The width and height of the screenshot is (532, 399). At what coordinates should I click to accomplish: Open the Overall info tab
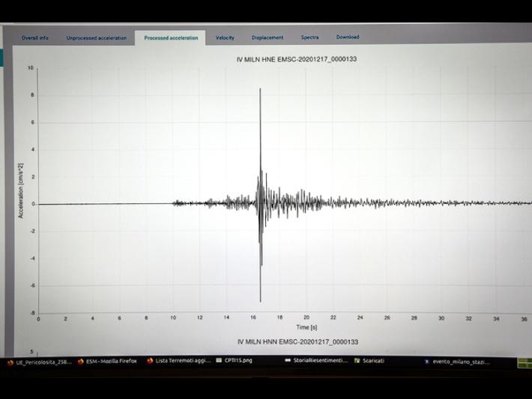point(35,38)
